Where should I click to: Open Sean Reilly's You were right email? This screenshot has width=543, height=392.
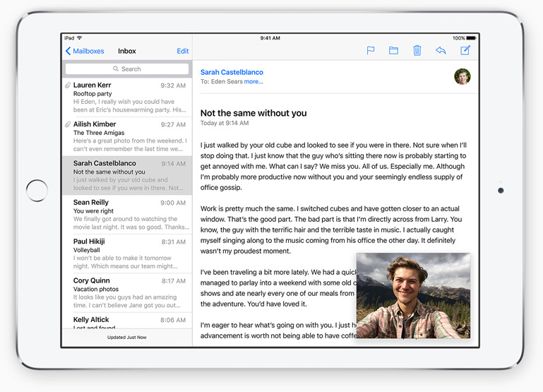127,215
